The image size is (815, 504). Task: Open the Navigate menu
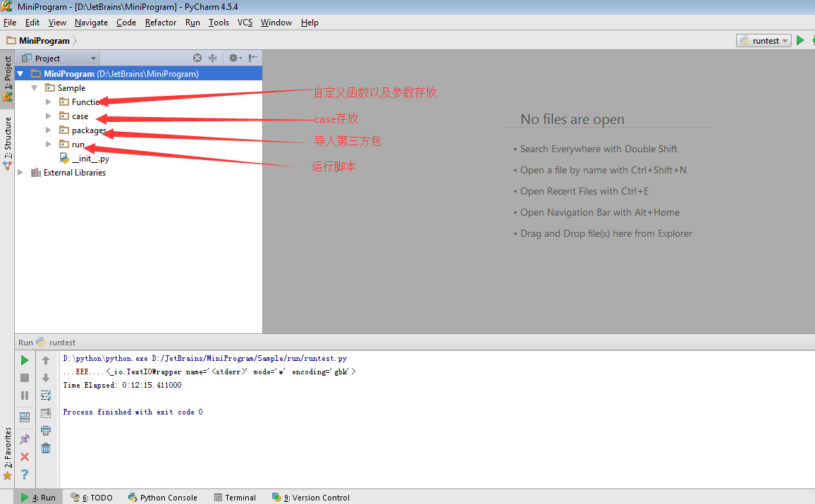click(x=91, y=23)
